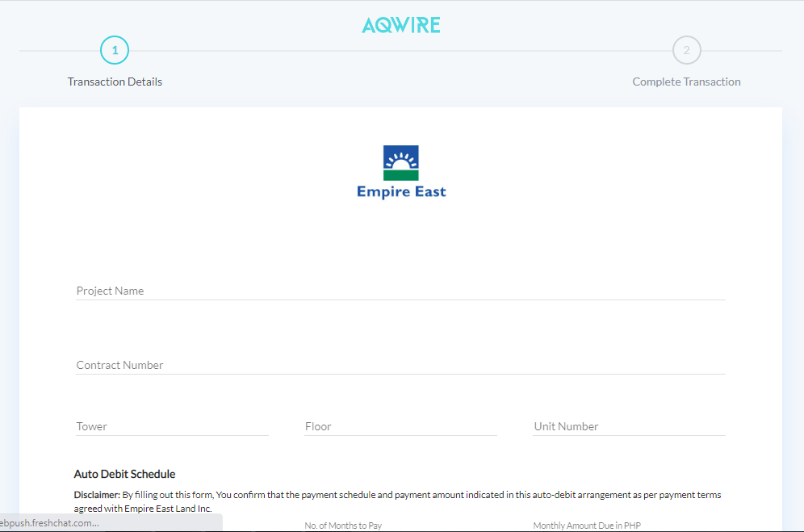Click step 1 circle indicator
Image resolution: width=804 pixels, height=532 pixels.
click(115, 50)
